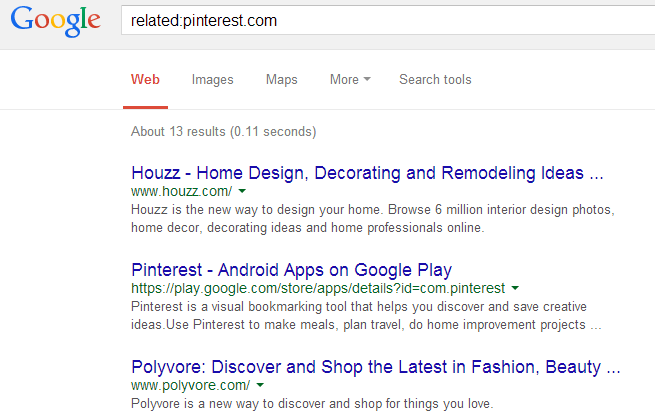Expand the More dropdown menu

tap(350, 80)
